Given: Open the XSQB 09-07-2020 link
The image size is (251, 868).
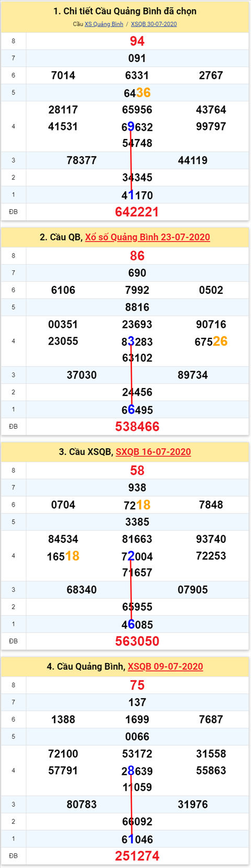Looking at the screenshot, I should point(165,666).
